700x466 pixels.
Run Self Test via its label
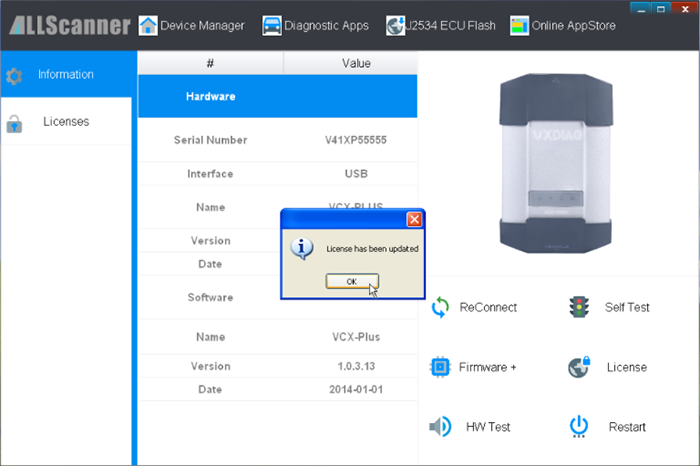coord(627,307)
